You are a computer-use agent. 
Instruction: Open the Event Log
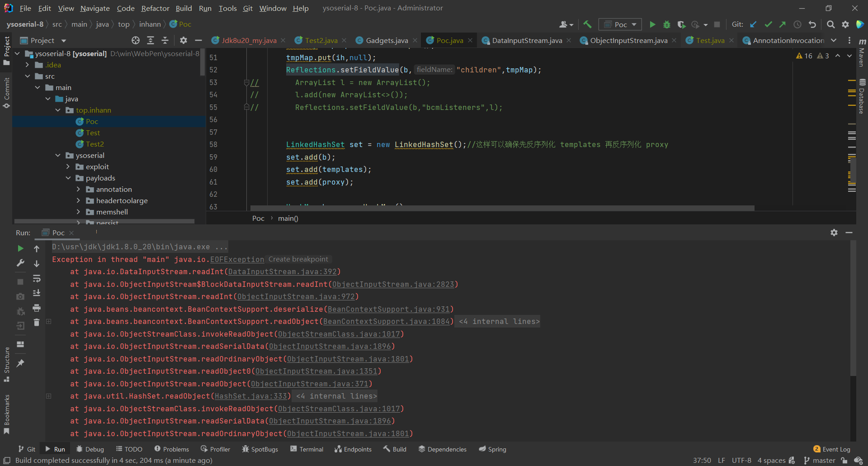(831, 449)
